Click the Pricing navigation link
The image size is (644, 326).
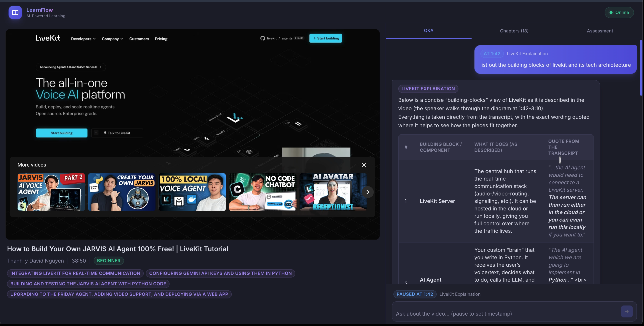tap(161, 39)
